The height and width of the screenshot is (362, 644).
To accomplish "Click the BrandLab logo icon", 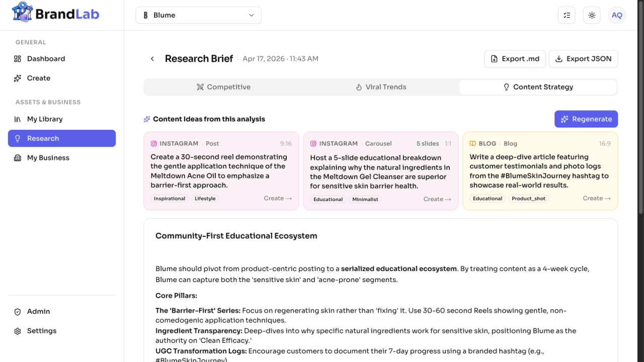I will click(22, 12).
